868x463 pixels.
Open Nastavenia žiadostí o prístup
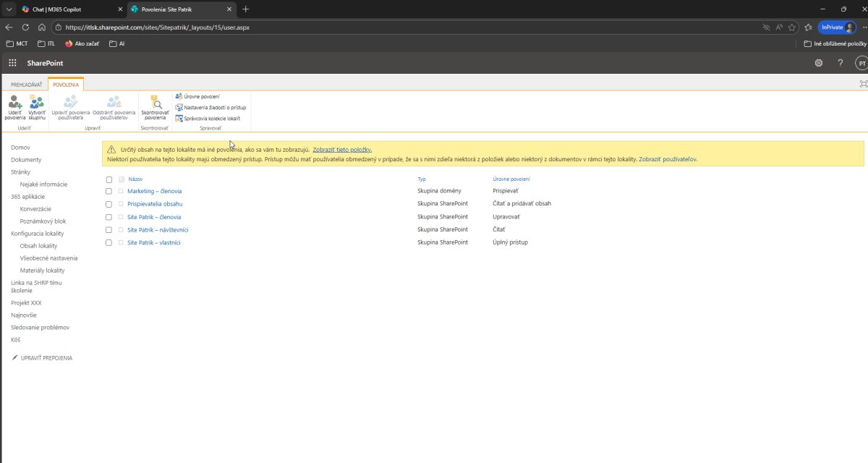(214, 107)
